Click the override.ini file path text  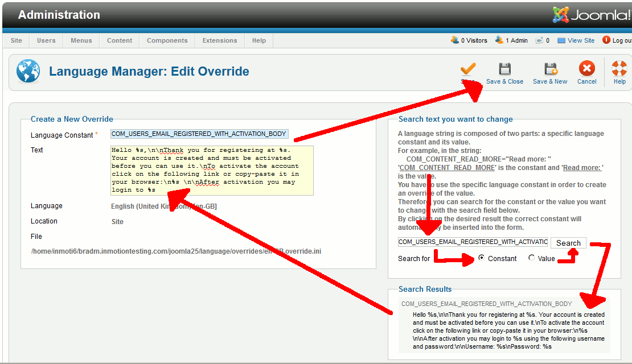click(176, 251)
